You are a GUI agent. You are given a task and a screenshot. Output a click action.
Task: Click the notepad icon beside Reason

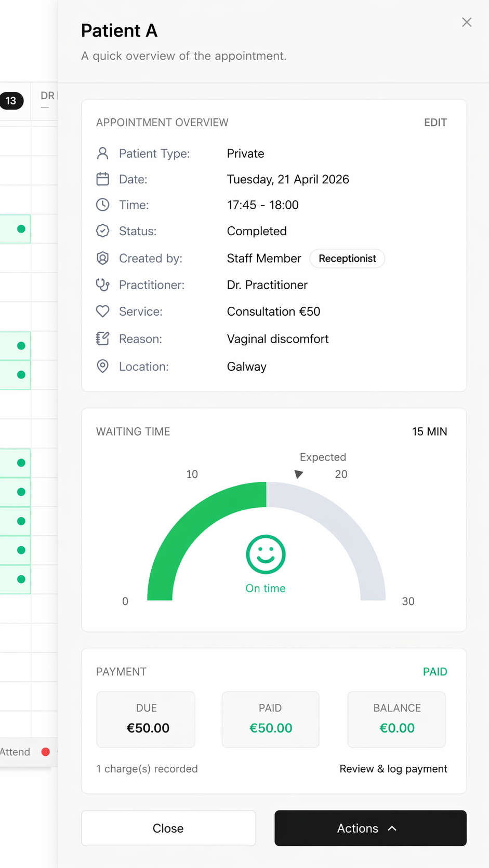point(103,338)
